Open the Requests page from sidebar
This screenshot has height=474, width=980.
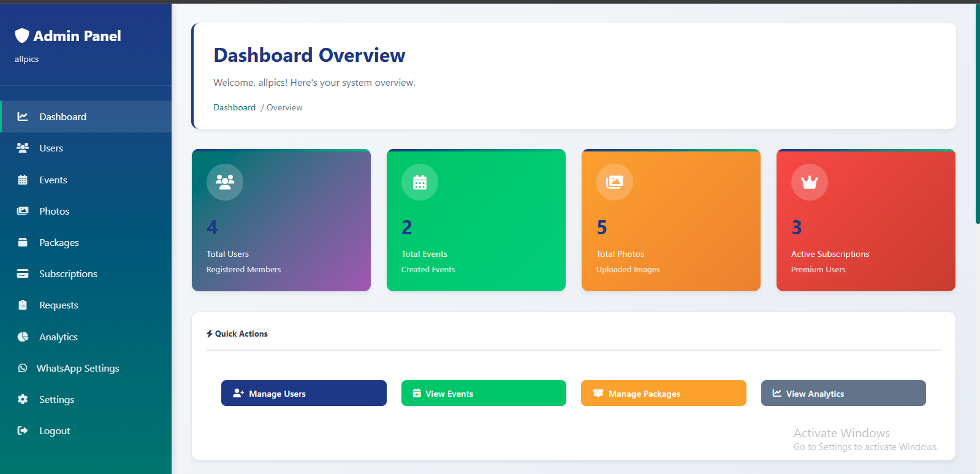point(58,305)
